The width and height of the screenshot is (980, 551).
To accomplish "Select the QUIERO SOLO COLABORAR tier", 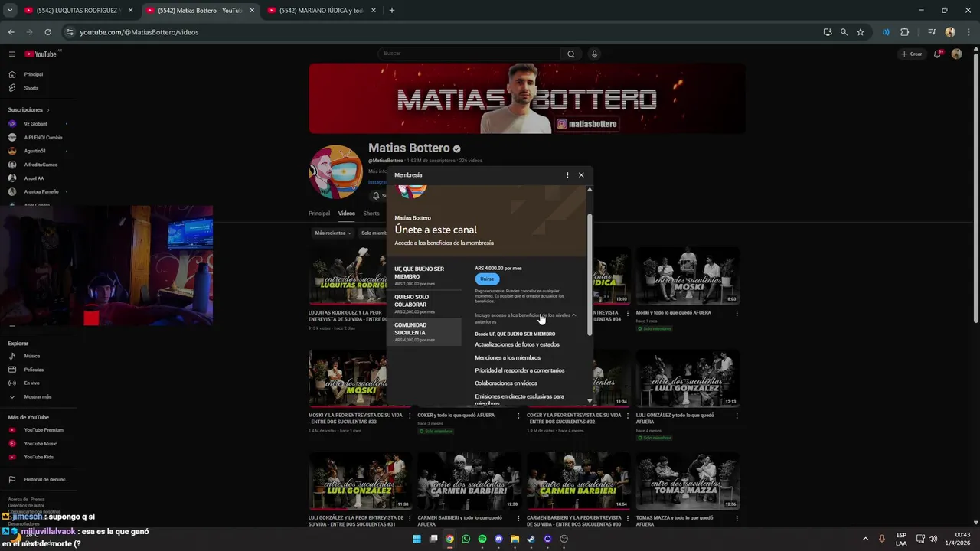I will click(424, 304).
